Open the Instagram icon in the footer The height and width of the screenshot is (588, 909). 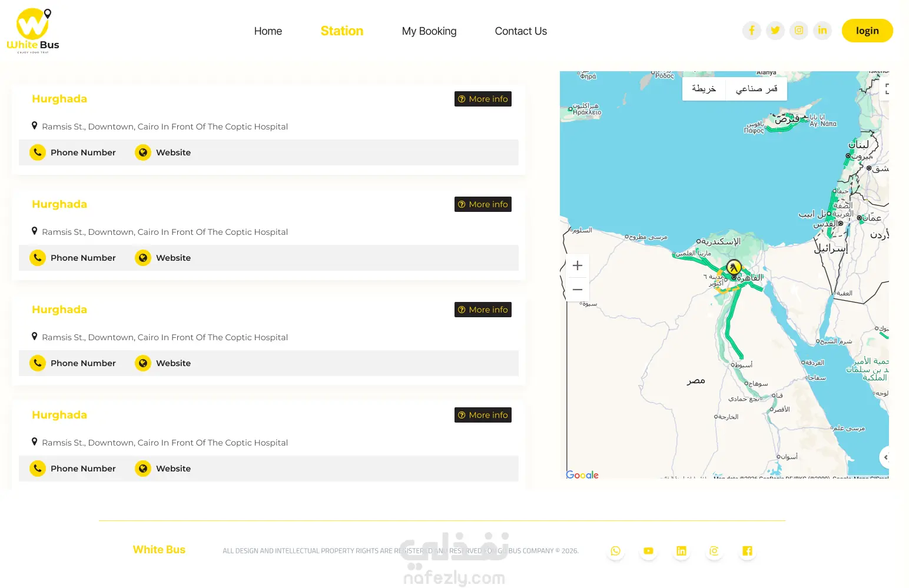coord(714,551)
